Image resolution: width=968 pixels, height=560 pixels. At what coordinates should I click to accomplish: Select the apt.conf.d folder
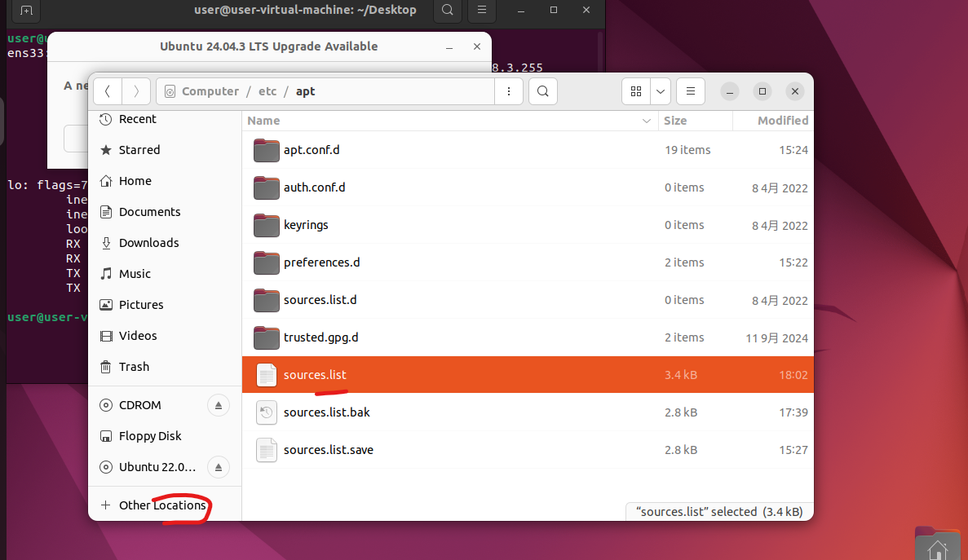(x=528, y=150)
